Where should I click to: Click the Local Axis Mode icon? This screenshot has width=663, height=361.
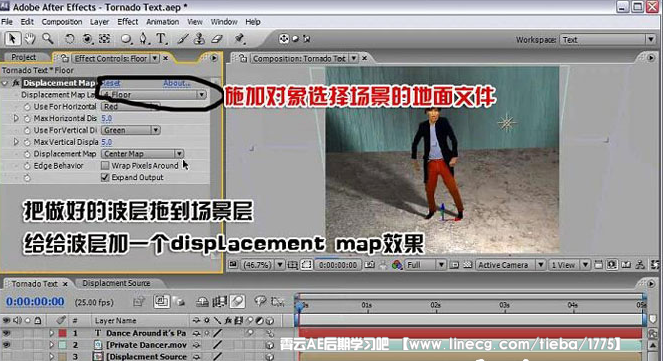coord(284,39)
